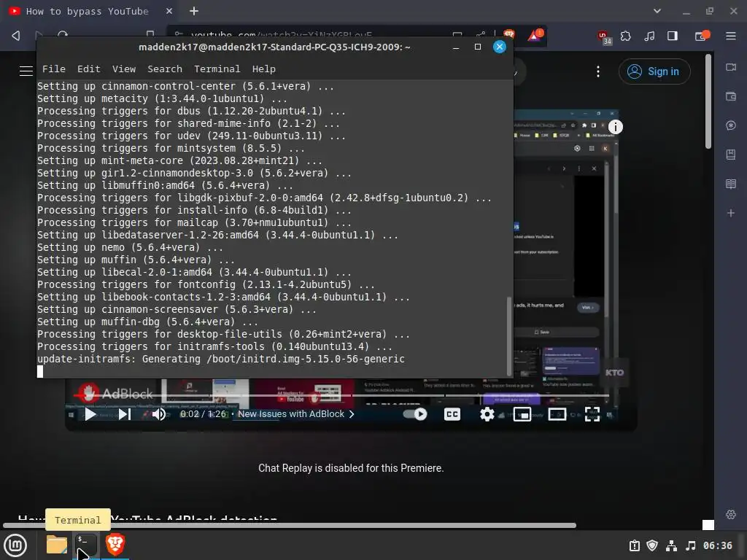Select the How to bypass YouTube tab
This screenshot has height=560, width=747.
pos(87,11)
